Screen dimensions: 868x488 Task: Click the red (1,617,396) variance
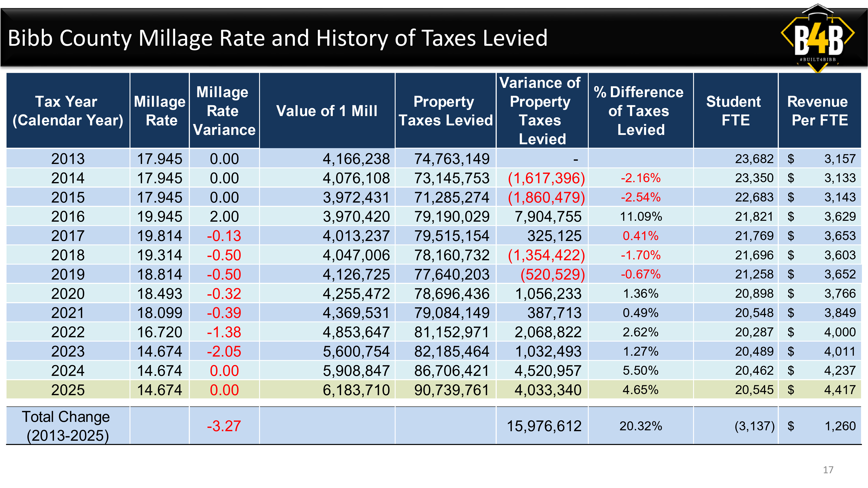(x=547, y=178)
